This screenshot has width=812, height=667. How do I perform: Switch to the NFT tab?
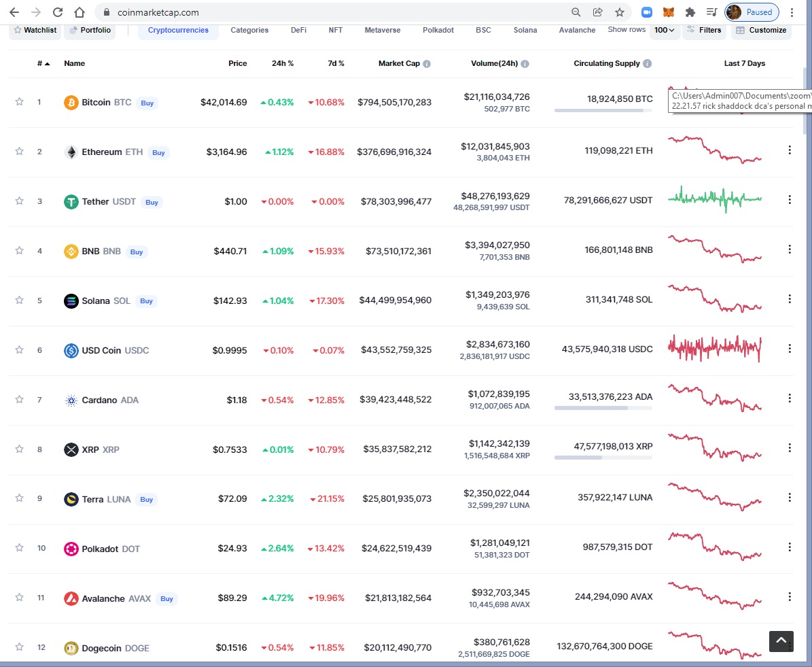pyautogui.click(x=336, y=30)
